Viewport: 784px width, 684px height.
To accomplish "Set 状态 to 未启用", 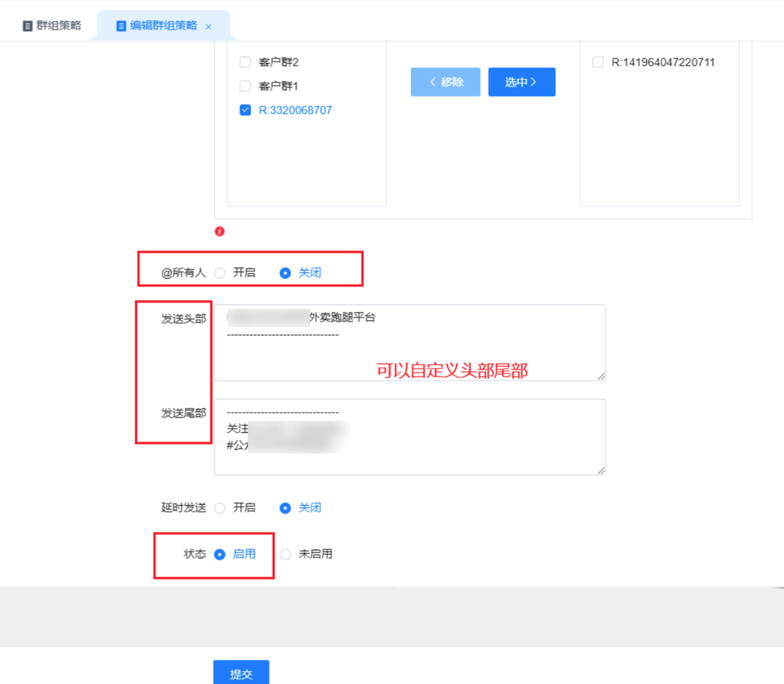I will tap(286, 554).
